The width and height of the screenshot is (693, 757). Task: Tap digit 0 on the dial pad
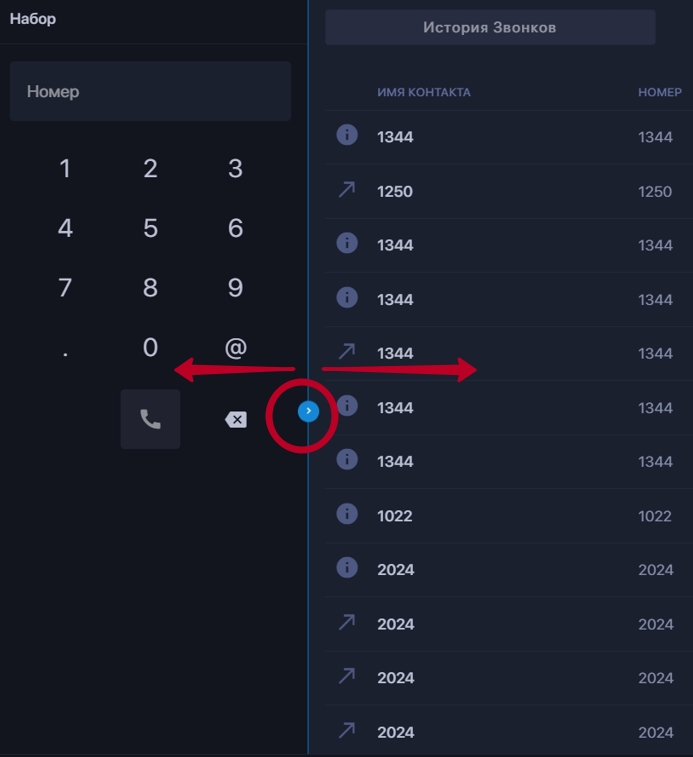pyautogui.click(x=150, y=347)
